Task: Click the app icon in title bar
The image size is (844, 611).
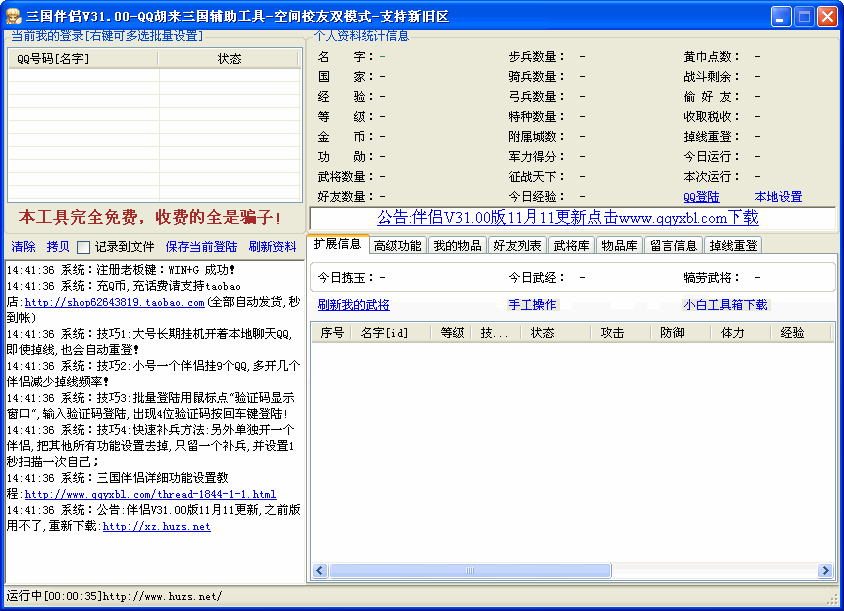Action: click(x=13, y=16)
